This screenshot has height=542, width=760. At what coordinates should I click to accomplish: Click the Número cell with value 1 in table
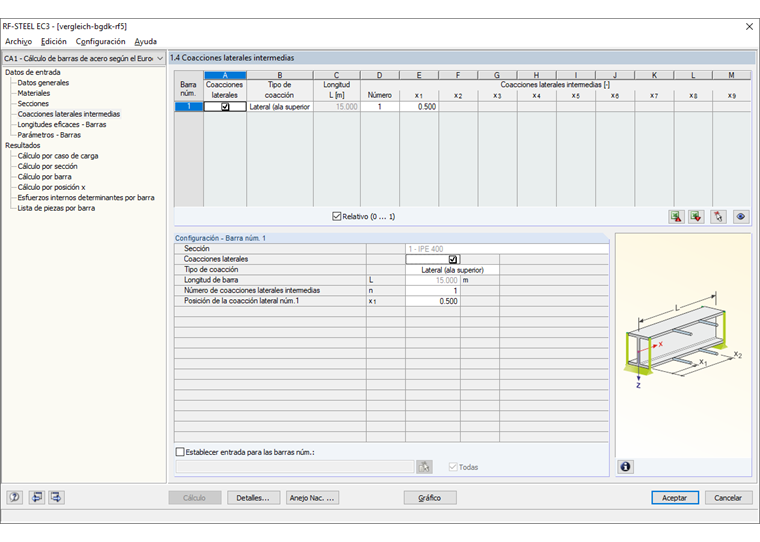380,107
